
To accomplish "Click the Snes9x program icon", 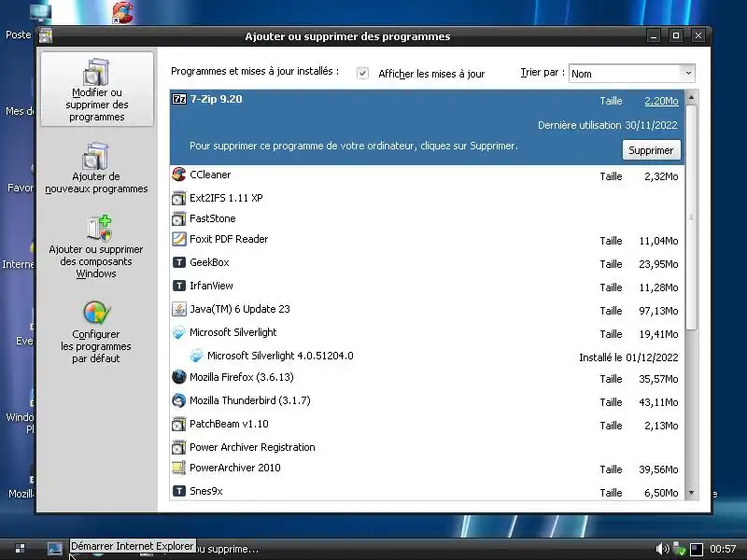I will click(x=179, y=491).
